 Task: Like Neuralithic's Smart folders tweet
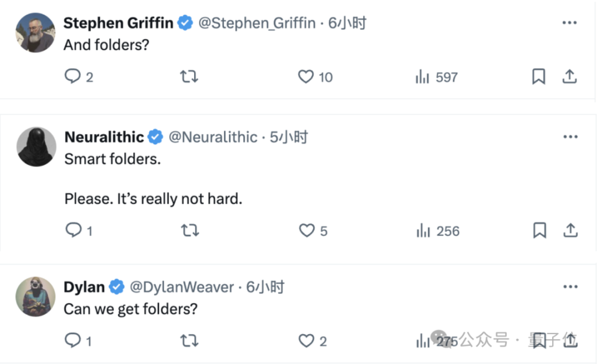coord(307,230)
